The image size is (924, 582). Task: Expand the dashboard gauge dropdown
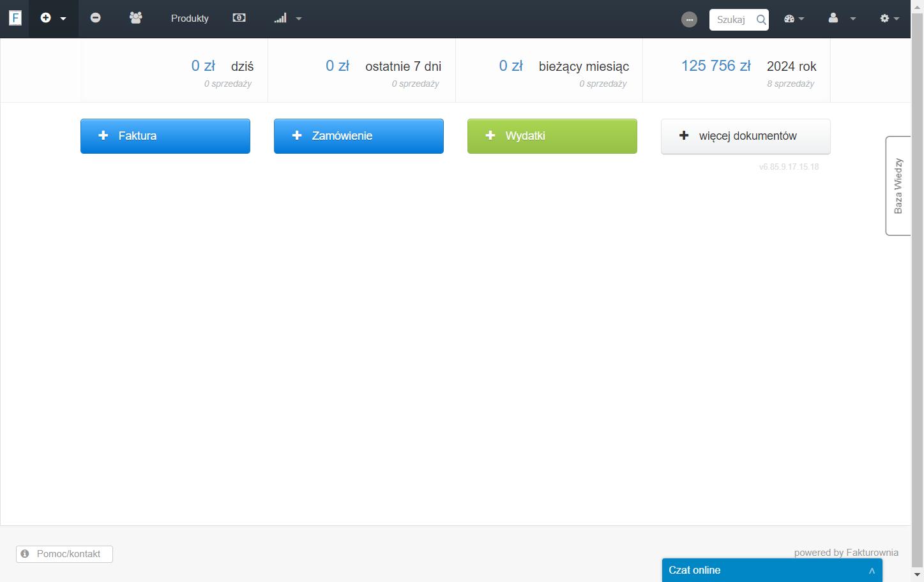click(x=794, y=19)
